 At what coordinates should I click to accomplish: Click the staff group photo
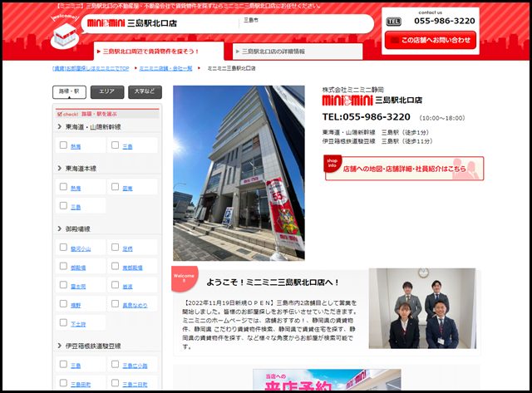tap(422, 308)
